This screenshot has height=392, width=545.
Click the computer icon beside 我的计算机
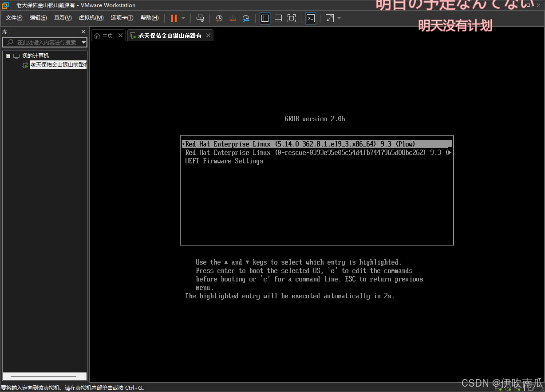16,56
